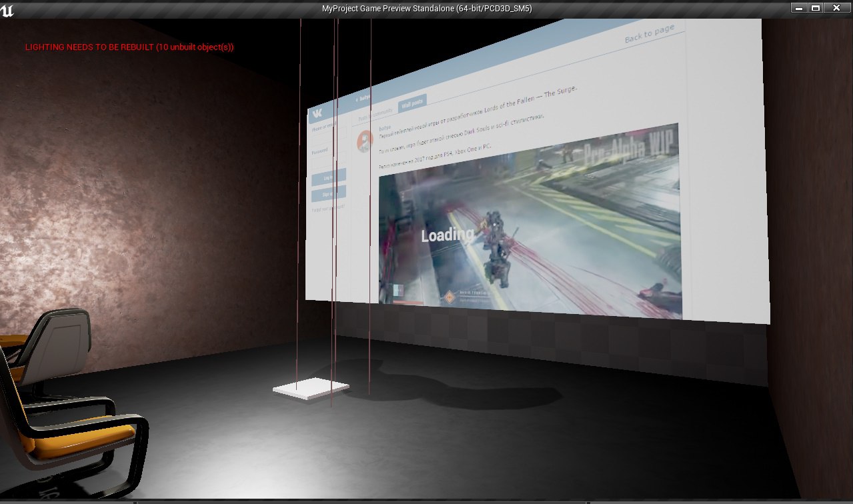Click the 'Log in' button
Image resolution: width=853 pixels, height=504 pixels.
pos(329,177)
